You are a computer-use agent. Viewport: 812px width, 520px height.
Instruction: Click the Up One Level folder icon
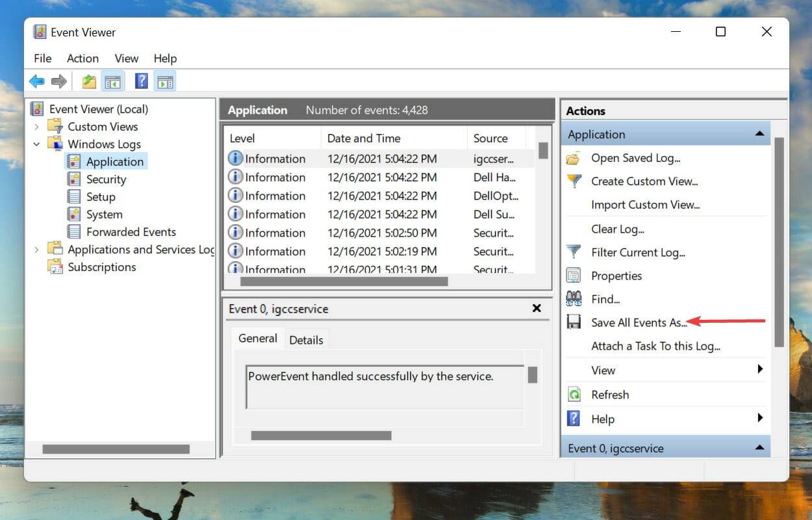[89, 81]
